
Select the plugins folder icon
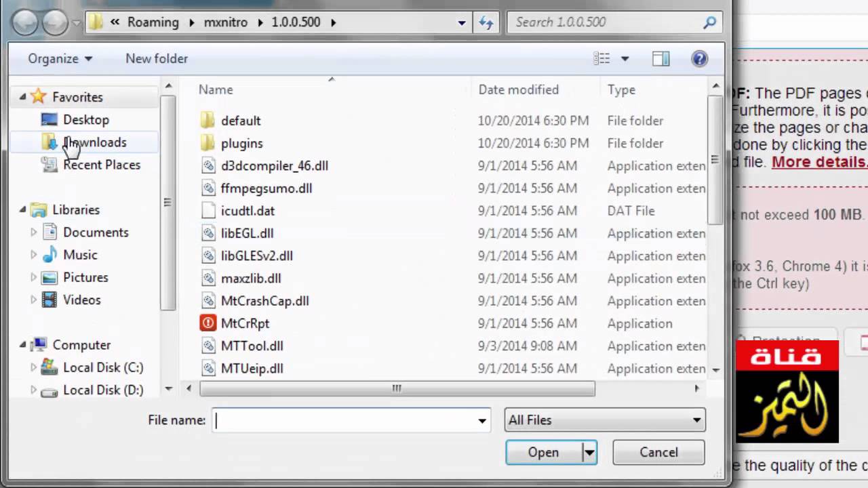(x=208, y=143)
